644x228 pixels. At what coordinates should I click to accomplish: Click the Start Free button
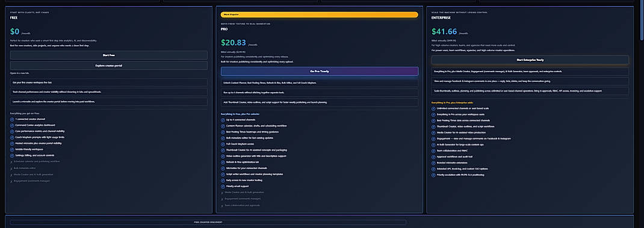pyautogui.click(x=109, y=55)
